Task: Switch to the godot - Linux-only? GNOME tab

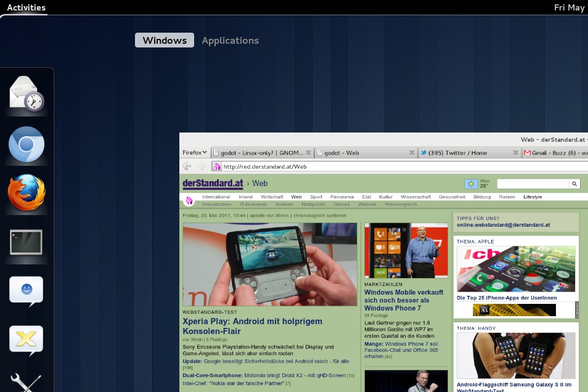Action: coord(262,153)
